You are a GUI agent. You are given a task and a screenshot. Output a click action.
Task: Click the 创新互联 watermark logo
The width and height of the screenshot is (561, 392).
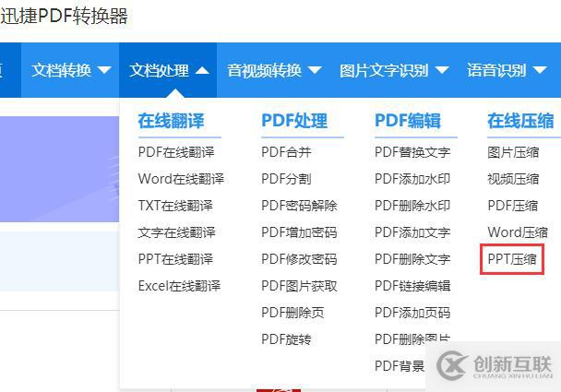pyautogui.click(x=495, y=366)
